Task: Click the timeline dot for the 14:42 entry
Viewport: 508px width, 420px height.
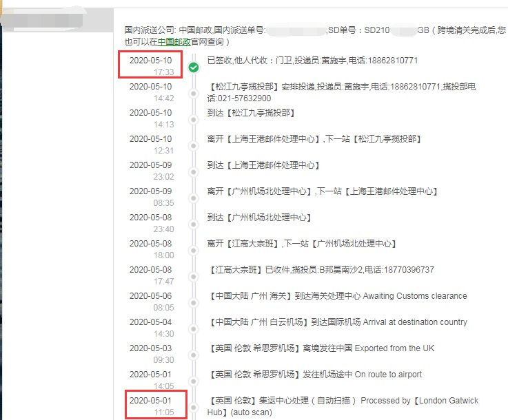Action: (194, 93)
